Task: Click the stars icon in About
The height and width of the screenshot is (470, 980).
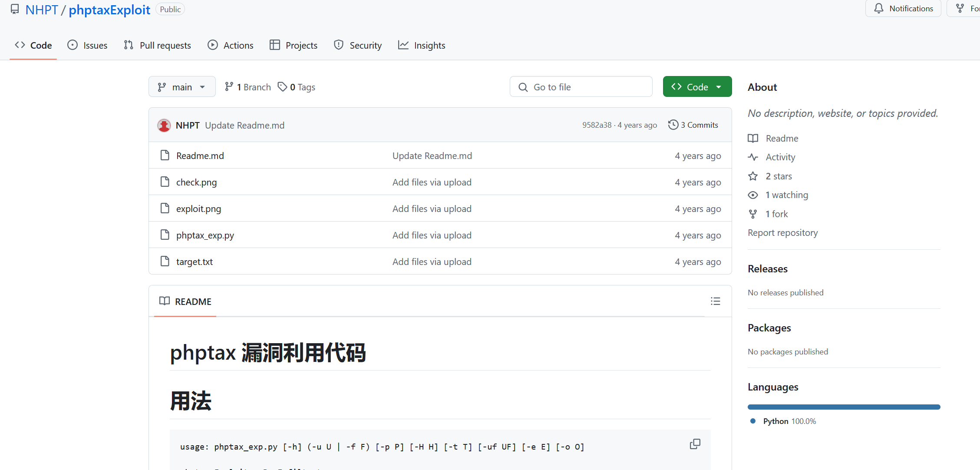Action: click(x=753, y=176)
